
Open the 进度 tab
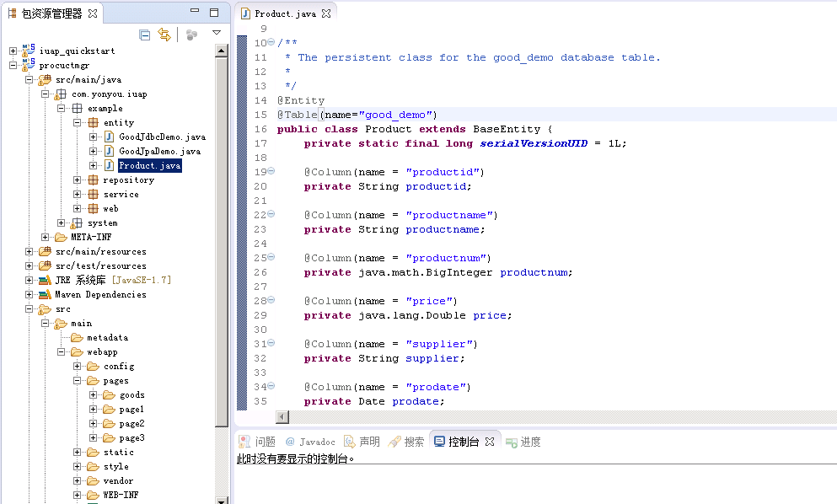tap(523, 442)
